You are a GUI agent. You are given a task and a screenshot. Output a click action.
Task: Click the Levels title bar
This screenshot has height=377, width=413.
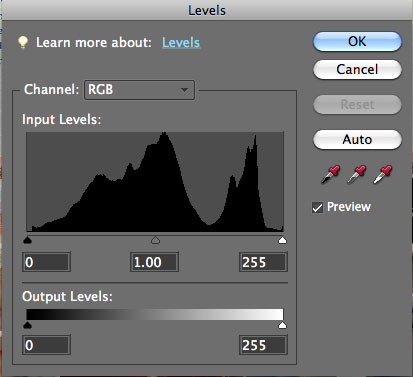click(207, 10)
